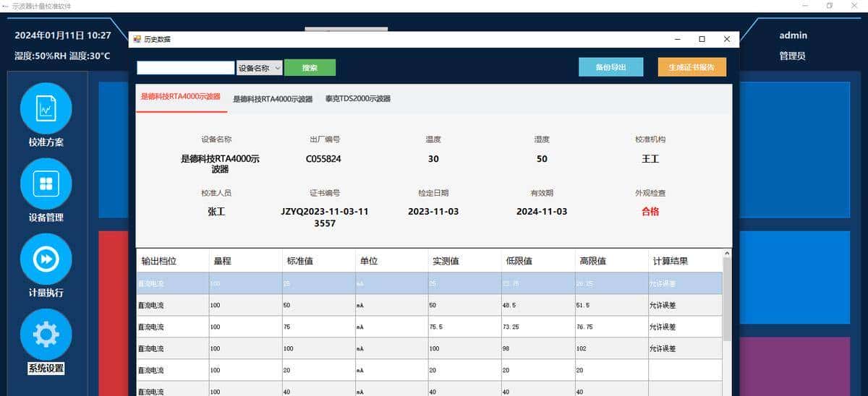The image size is (868, 396).
Task: Open the 系统设置 gear settings icon
Action: [46, 334]
